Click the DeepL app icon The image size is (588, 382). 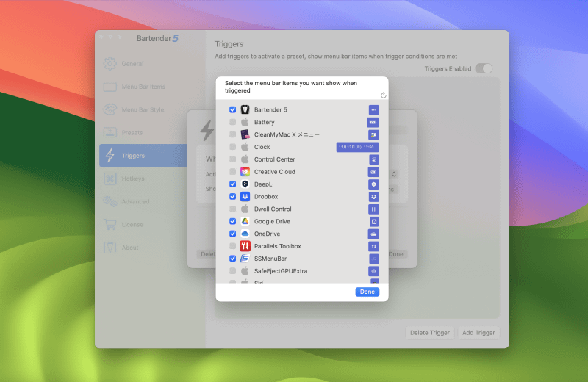coord(245,184)
